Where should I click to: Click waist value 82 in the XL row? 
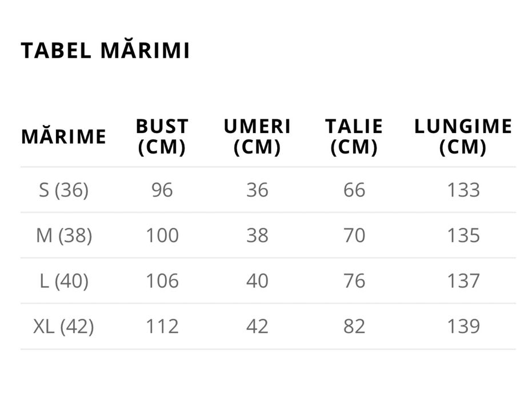coord(354,327)
